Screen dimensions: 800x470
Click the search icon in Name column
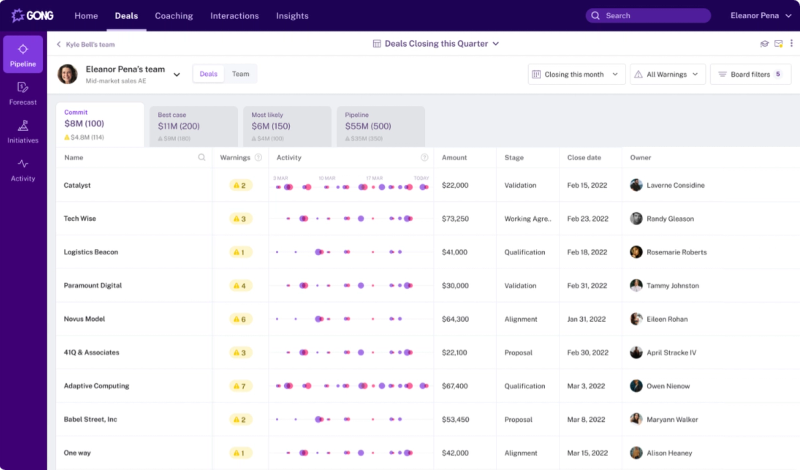tap(202, 157)
